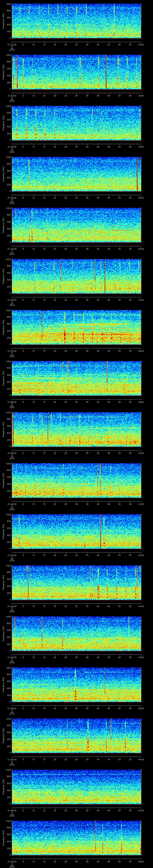Click the 41:00 end-of-axis time label

pyautogui.click(x=141, y=504)
